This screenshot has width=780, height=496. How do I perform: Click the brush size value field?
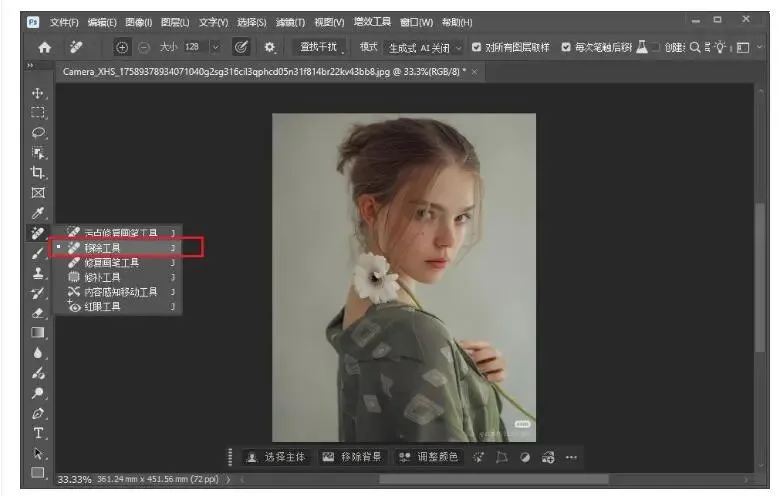click(192, 47)
